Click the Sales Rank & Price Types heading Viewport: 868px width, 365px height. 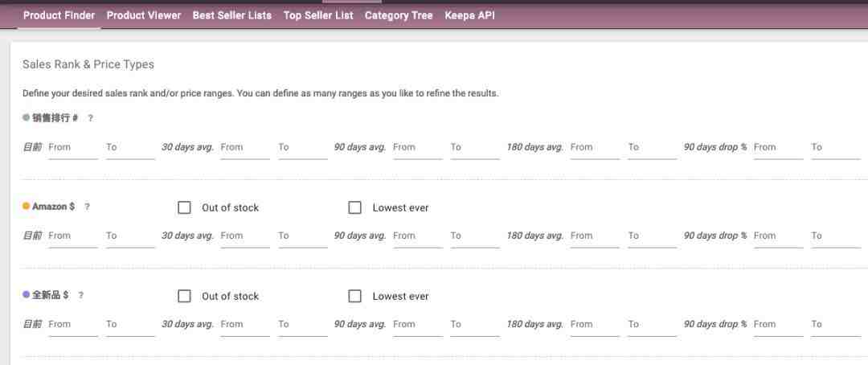click(88, 65)
